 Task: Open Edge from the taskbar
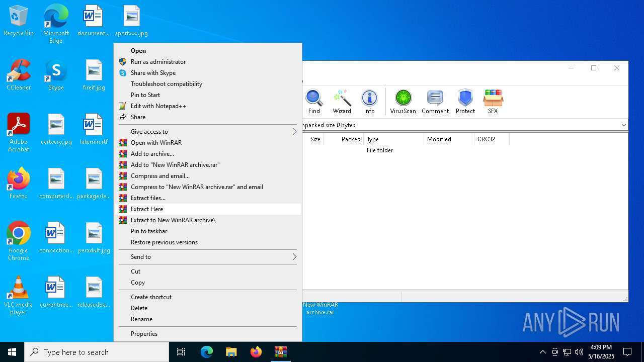tap(207, 352)
